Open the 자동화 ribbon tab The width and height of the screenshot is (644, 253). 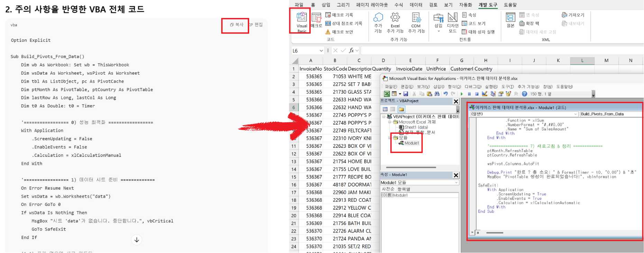click(465, 4)
